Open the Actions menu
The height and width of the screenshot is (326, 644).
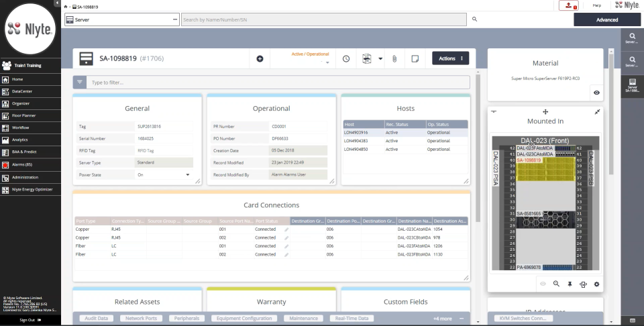[x=451, y=58]
